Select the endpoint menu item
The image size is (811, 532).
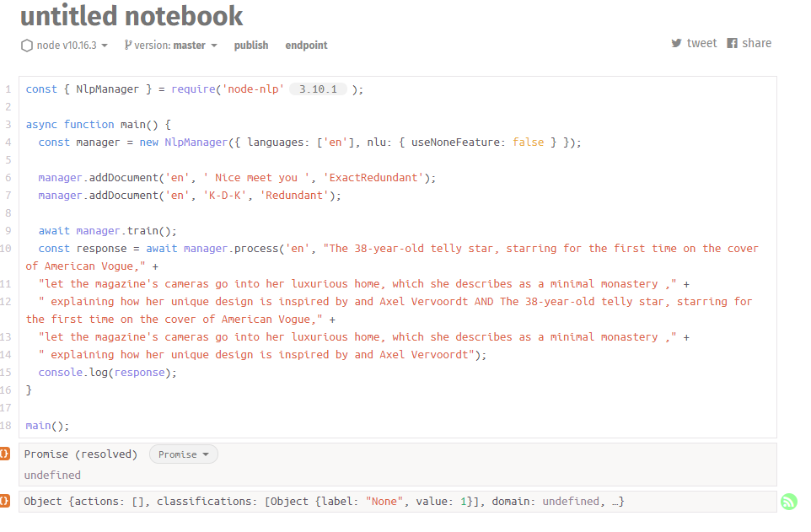[x=306, y=46]
